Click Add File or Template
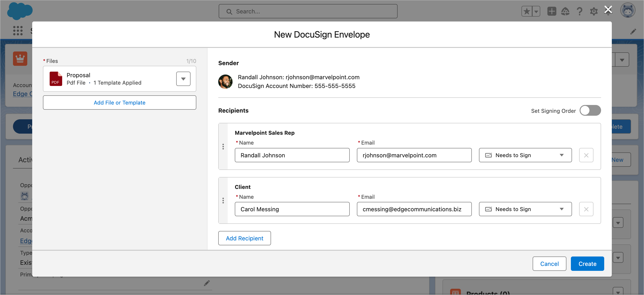This screenshot has height=295, width=644. pos(119,103)
